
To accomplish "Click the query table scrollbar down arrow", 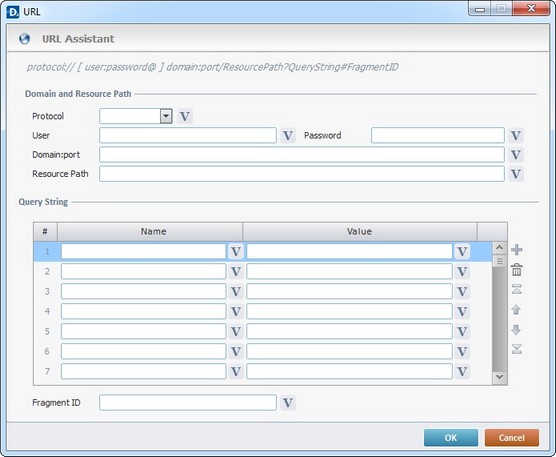I will pyautogui.click(x=500, y=377).
